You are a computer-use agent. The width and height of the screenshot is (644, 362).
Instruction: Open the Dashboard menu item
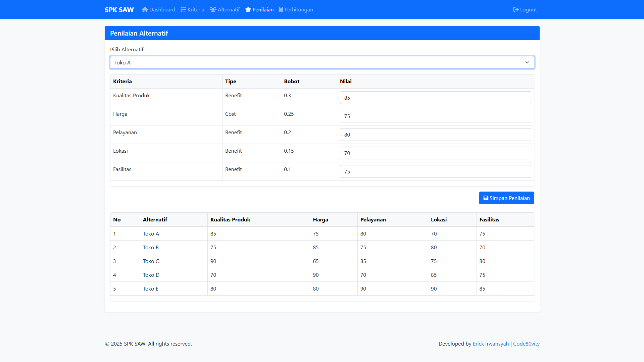tap(158, 9)
